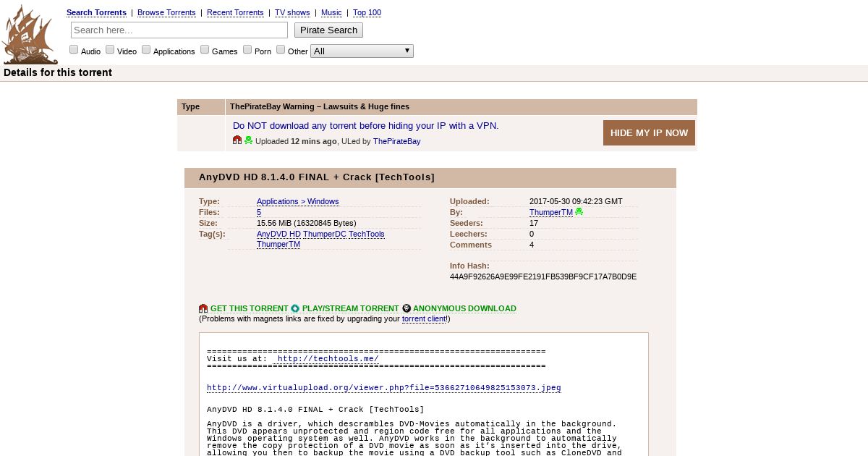
Task: Open TV shows section
Action: 292,12
